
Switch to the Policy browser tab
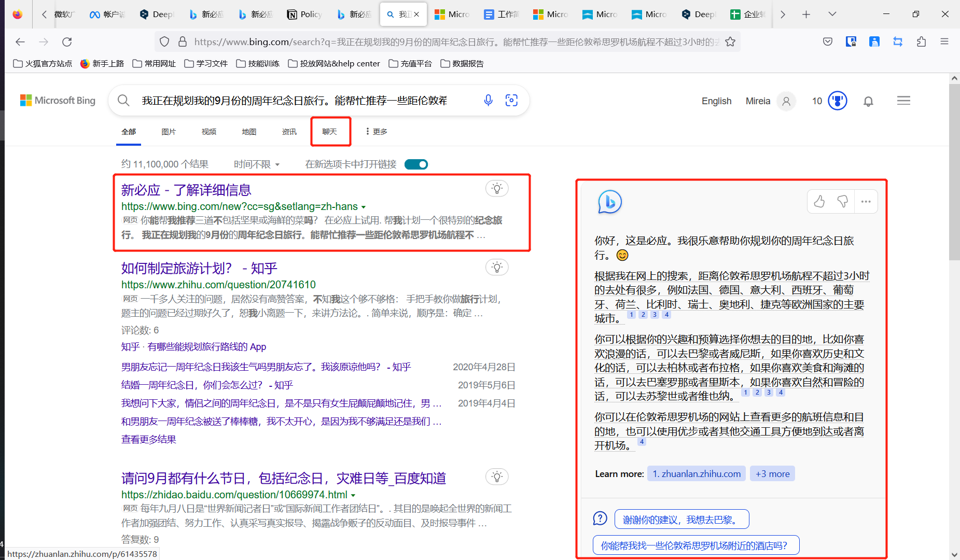304,15
